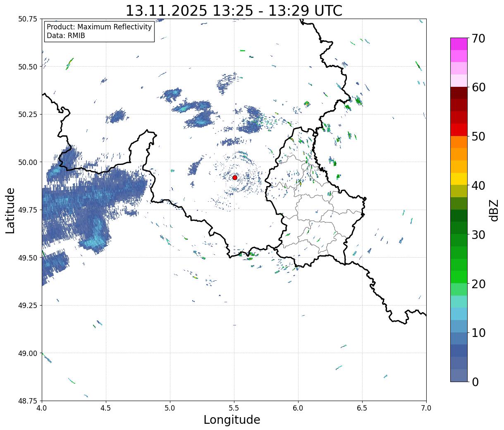504x430 pixels.
Task: Click the 'Latitude' axis label
Action: pos(10,210)
